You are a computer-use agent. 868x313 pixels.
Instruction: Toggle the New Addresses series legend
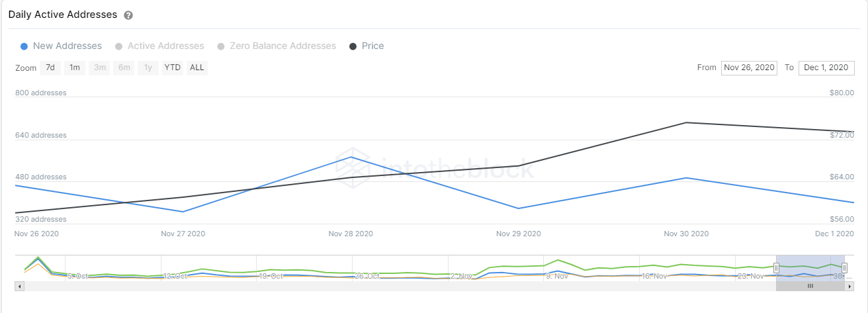tap(61, 46)
